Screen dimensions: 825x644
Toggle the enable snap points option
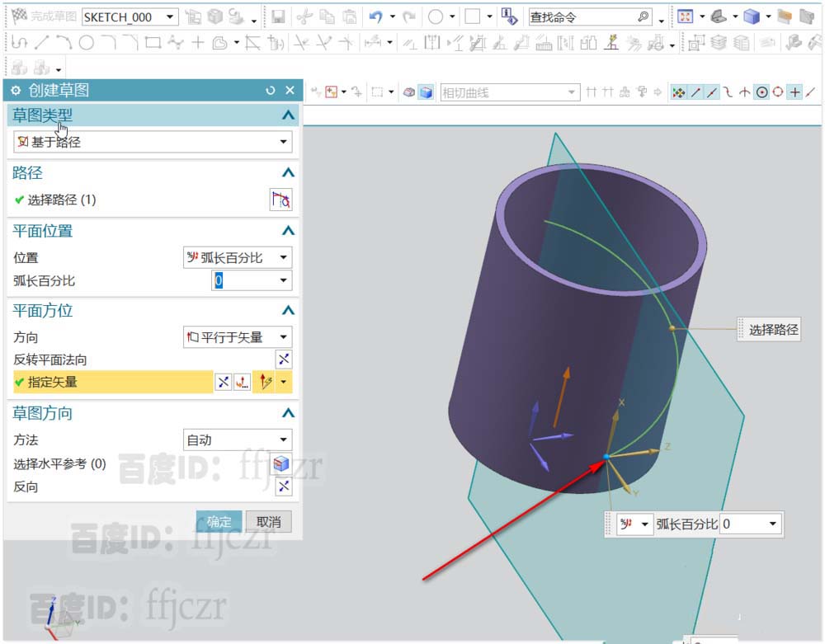tap(679, 92)
